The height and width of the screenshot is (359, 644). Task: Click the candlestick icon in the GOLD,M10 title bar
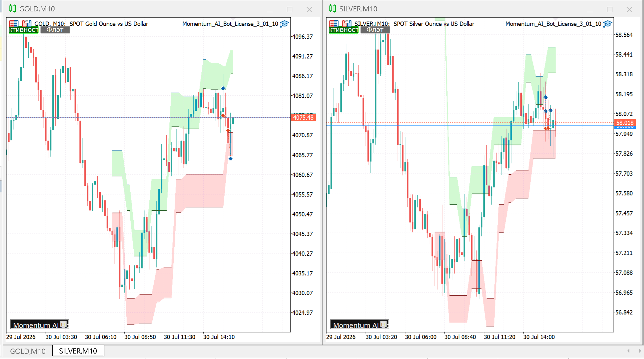[12, 9]
